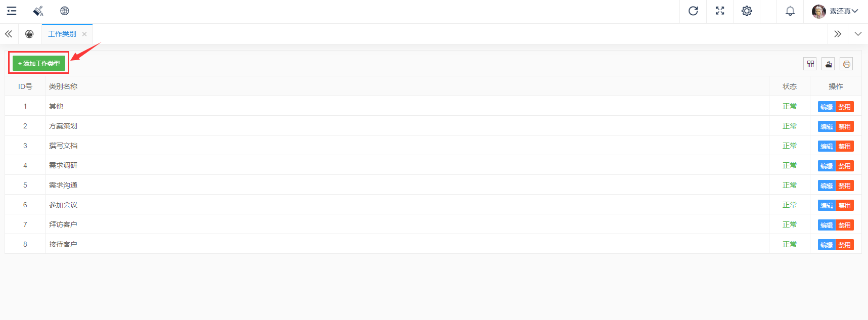Click 禁用 for the 接待客户 row
The height and width of the screenshot is (320, 868).
(x=845, y=245)
